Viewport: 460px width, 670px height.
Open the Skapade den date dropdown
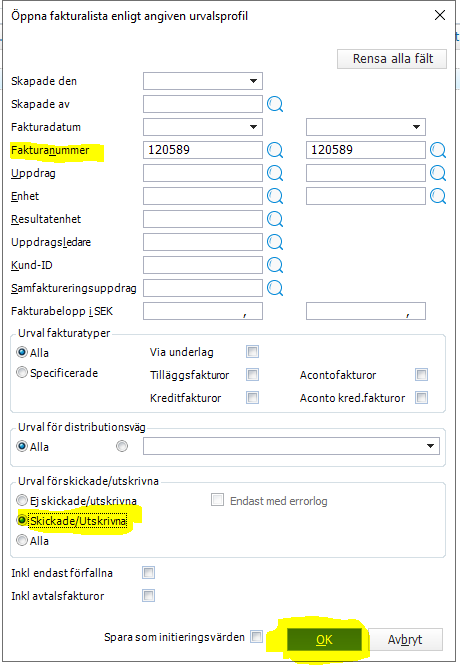pos(253,81)
